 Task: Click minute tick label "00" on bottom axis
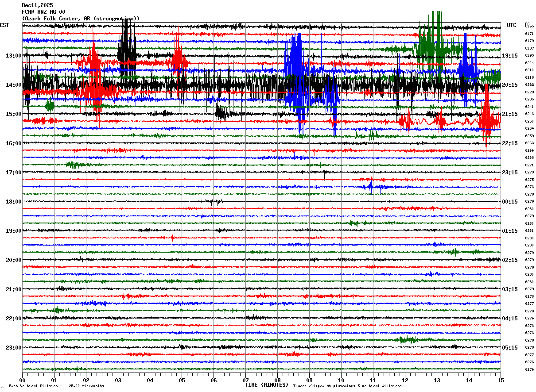(22, 380)
